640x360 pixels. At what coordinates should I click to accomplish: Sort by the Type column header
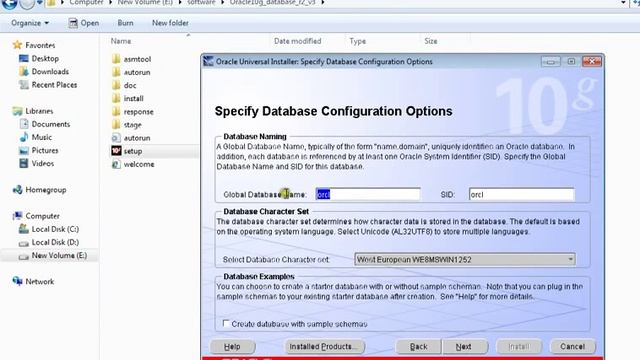pyautogui.click(x=358, y=41)
